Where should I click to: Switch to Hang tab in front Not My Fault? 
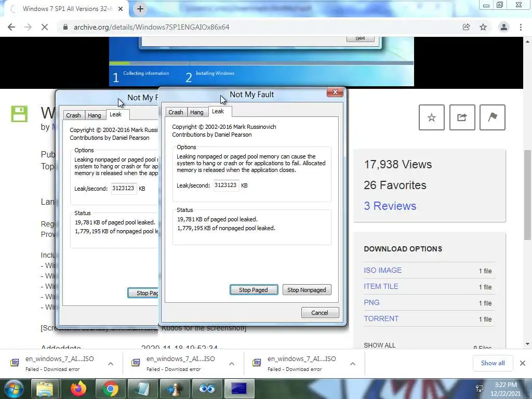pyautogui.click(x=197, y=112)
